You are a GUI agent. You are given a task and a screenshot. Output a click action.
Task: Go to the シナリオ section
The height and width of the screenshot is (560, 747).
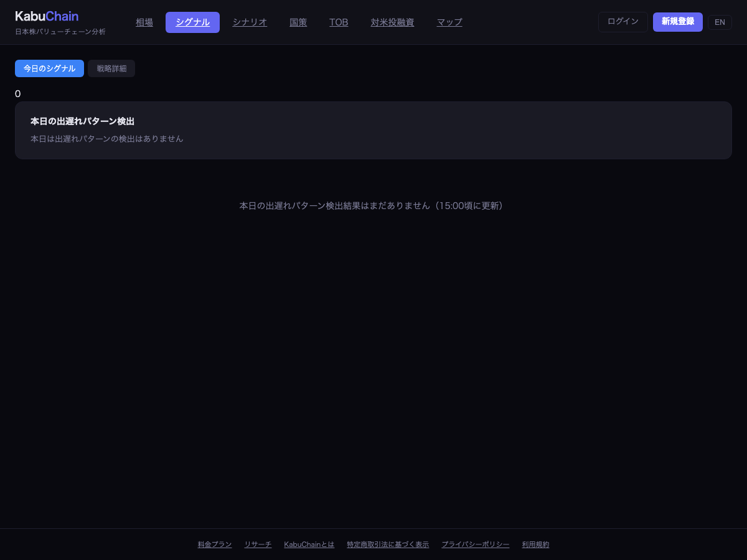tap(250, 22)
